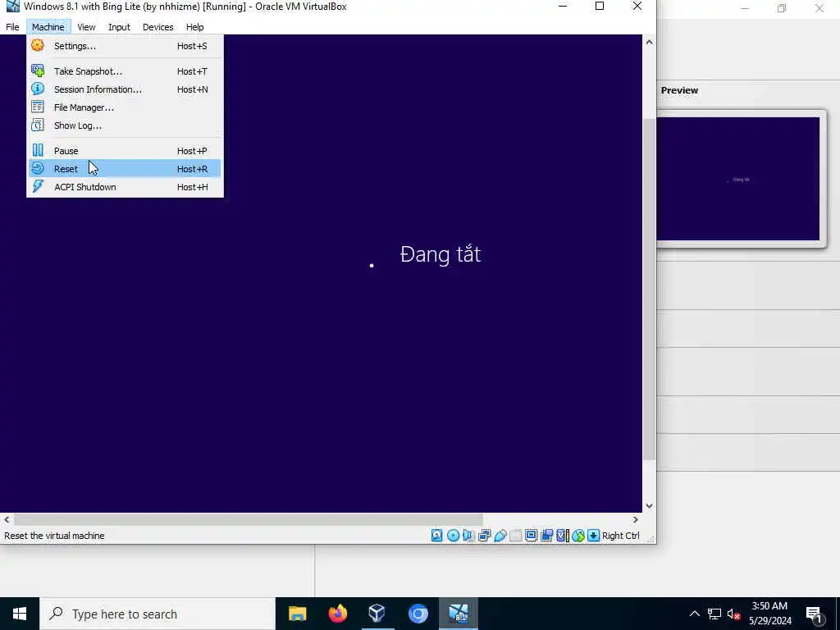
Task: Open the Windows Start menu
Action: click(x=20, y=614)
